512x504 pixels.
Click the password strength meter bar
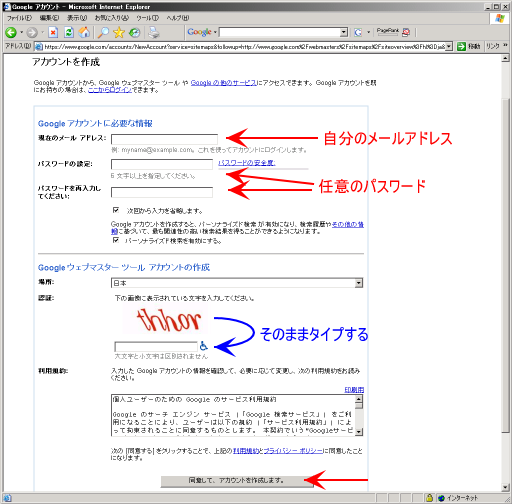[x=263, y=169]
